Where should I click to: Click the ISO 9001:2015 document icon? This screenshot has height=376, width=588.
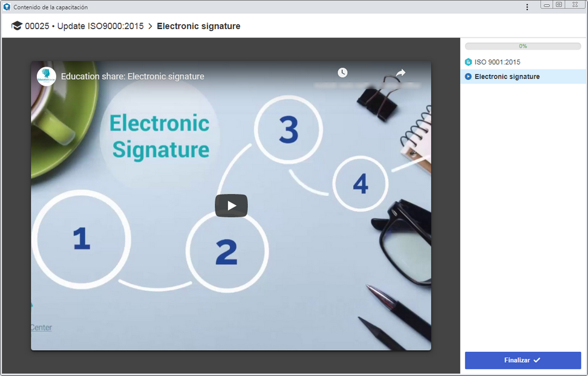pos(468,62)
